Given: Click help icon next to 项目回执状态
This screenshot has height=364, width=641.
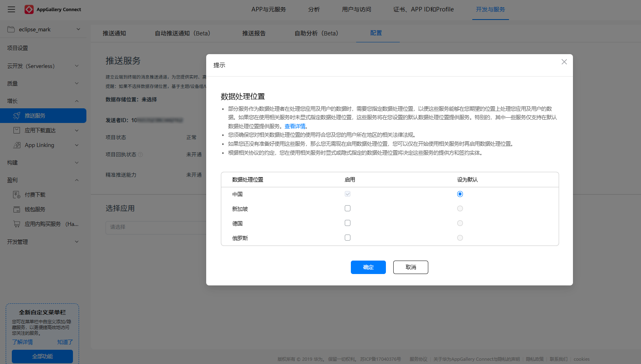Looking at the screenshot, I should click(140, 154).
